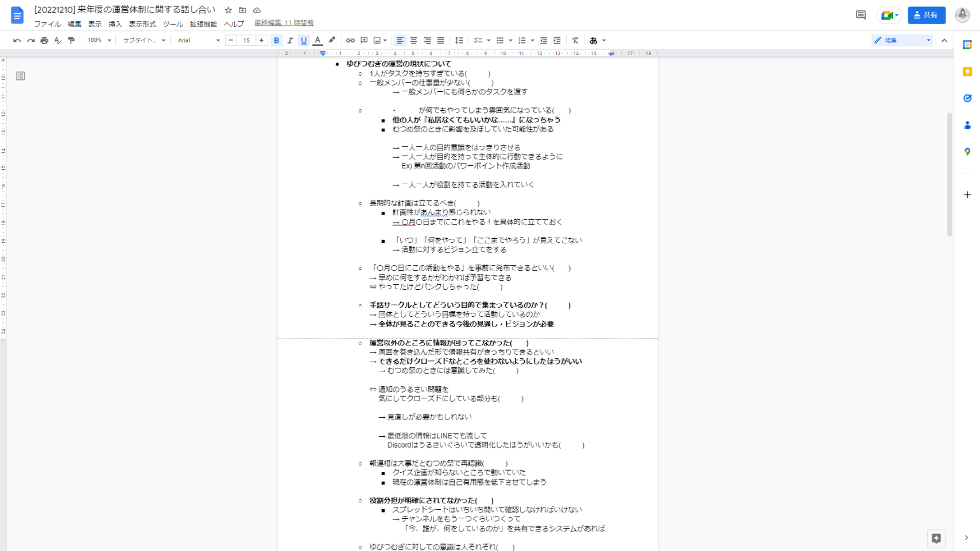Open Google Maps side panel icon
Viewport: 980px width, 551px height.
pyautogui.click(x=967, y=152)
